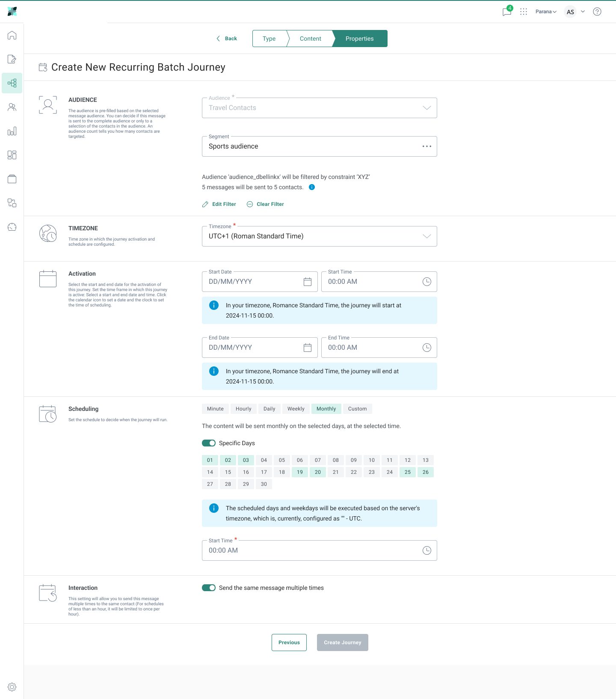Click Clear Filter
The width and height of the screenshot is (616, 699).
pyautogui.click(x=265, y=204)
